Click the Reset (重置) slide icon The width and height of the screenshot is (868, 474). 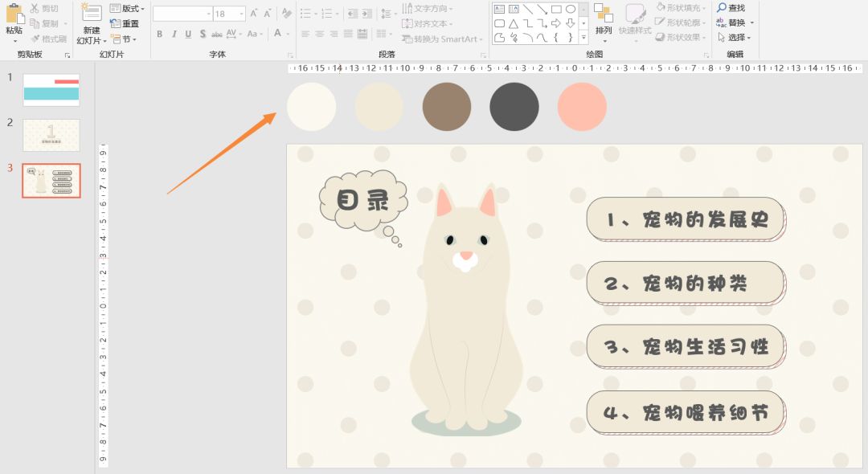tap(125, 23)
